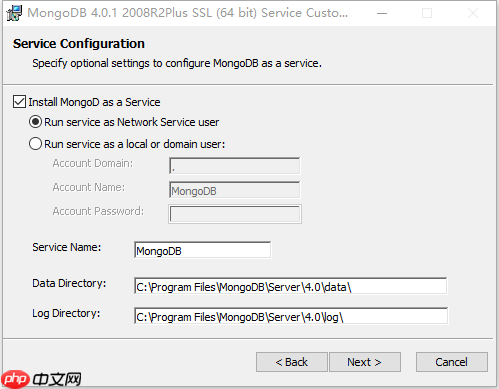This screenshot has width=499, height=389.
Task: Click into the Log Directory path field
Action: point(291,316)
